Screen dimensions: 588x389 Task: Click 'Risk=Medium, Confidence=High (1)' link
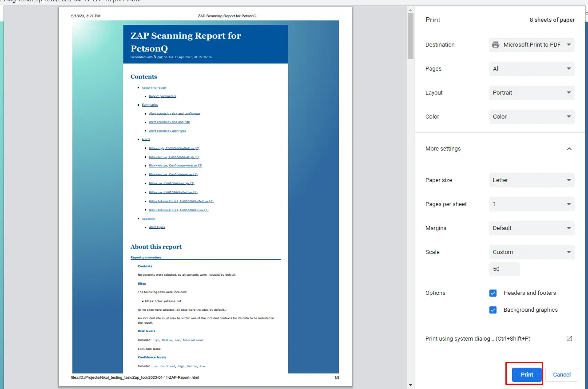pyautogui.click(x=174, y=157)
